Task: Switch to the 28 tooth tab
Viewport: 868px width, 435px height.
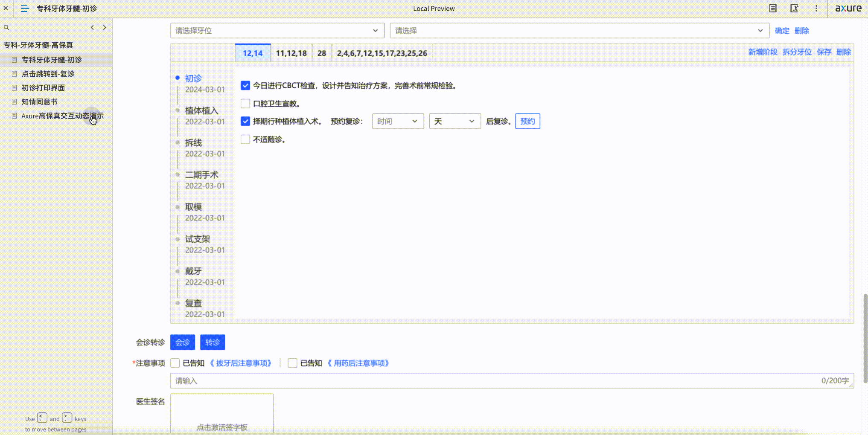Action: [x=321, y=52]
